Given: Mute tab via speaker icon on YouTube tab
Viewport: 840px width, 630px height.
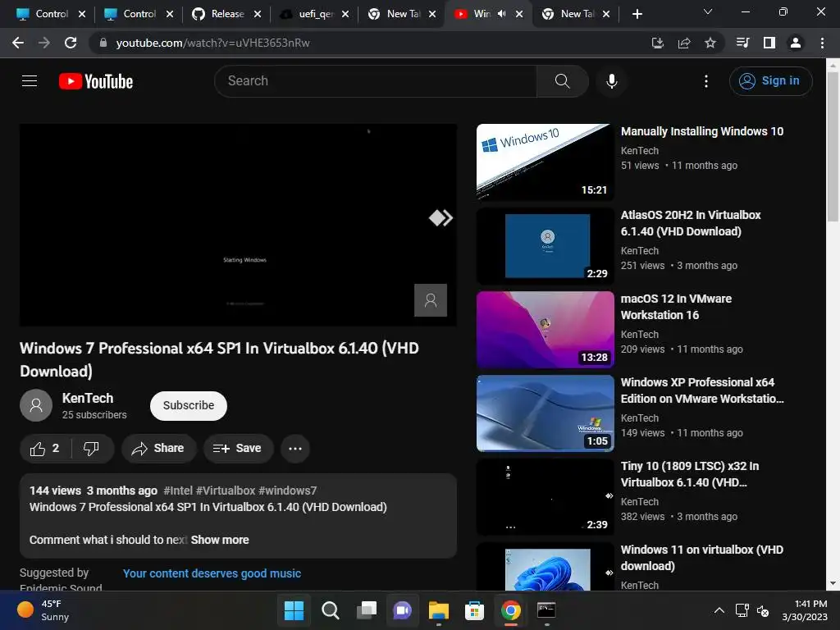Looking at the screenshot, I should 501,14.
